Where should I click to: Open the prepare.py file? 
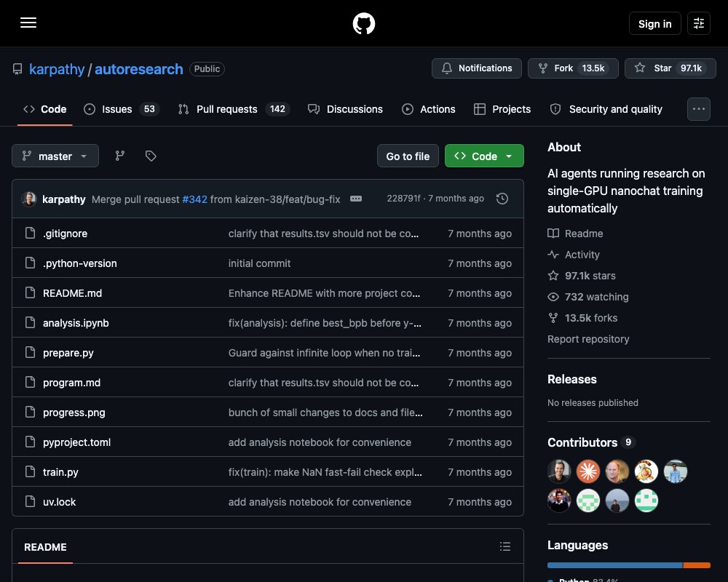point(68,353)
